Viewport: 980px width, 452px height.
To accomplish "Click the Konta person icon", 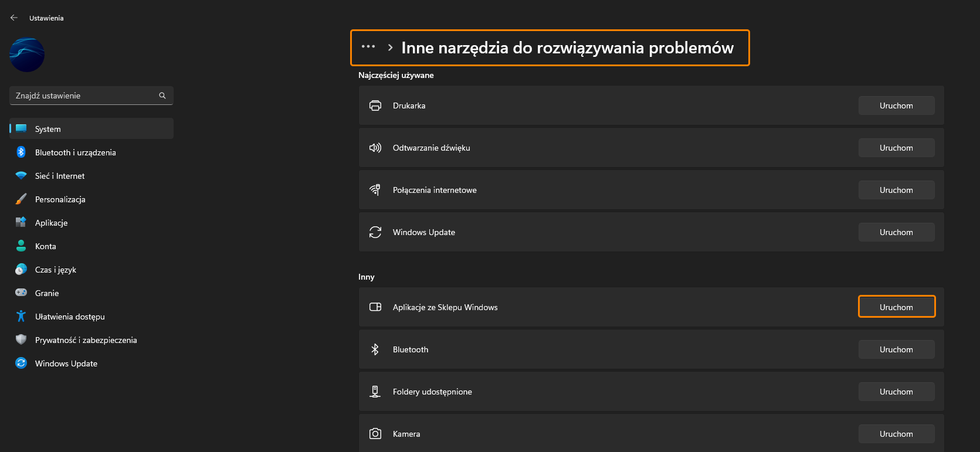I will point(21,246).
